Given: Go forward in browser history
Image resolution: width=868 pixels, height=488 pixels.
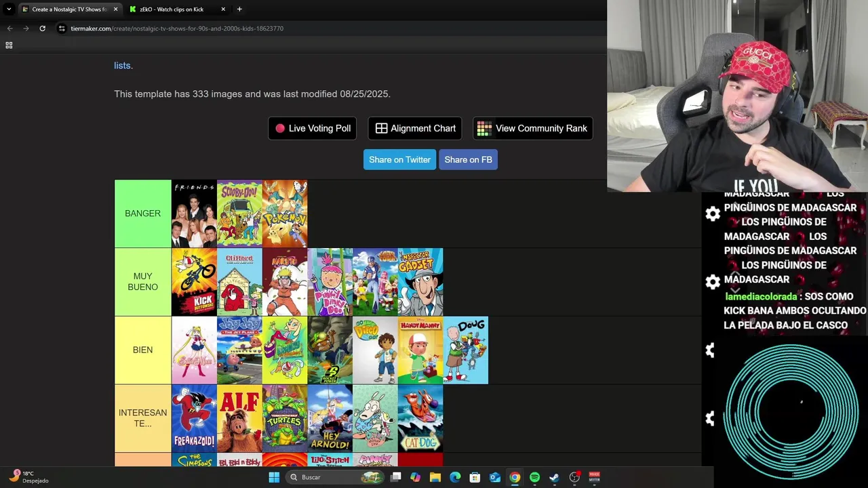Looking at the screenshot, I should tap(26, 28).
